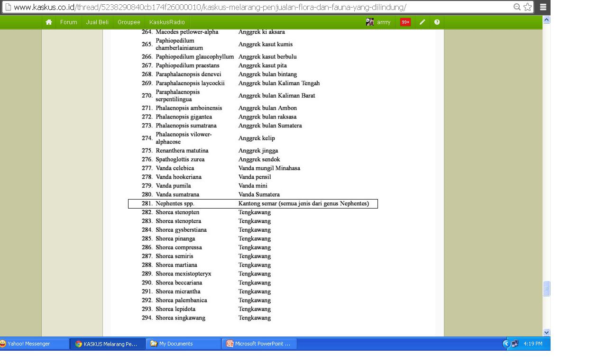Go to Groupee section
The image size is (607, 364).
tap(129, 22)
